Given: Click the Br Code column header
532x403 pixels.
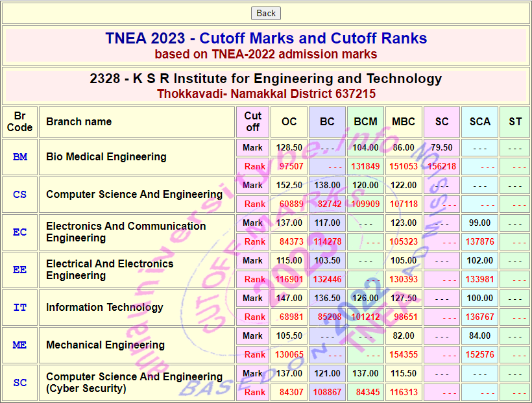Looking at the screenshot, I should (x=19, y=121).
